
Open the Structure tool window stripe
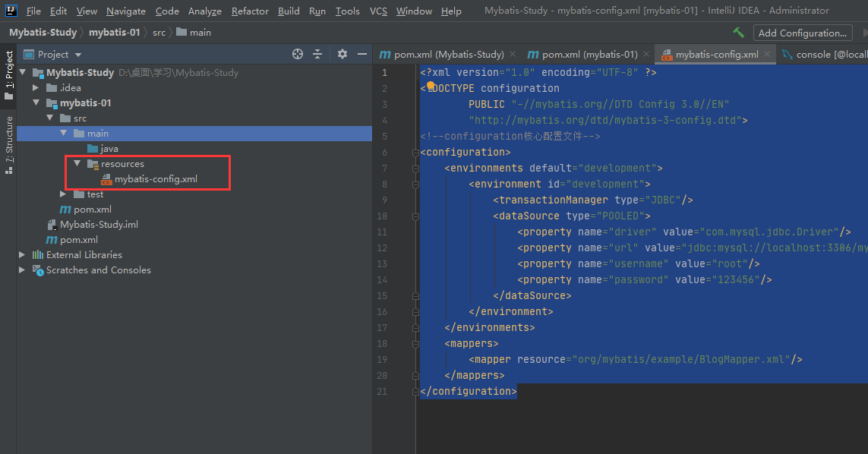pos(8,145)
